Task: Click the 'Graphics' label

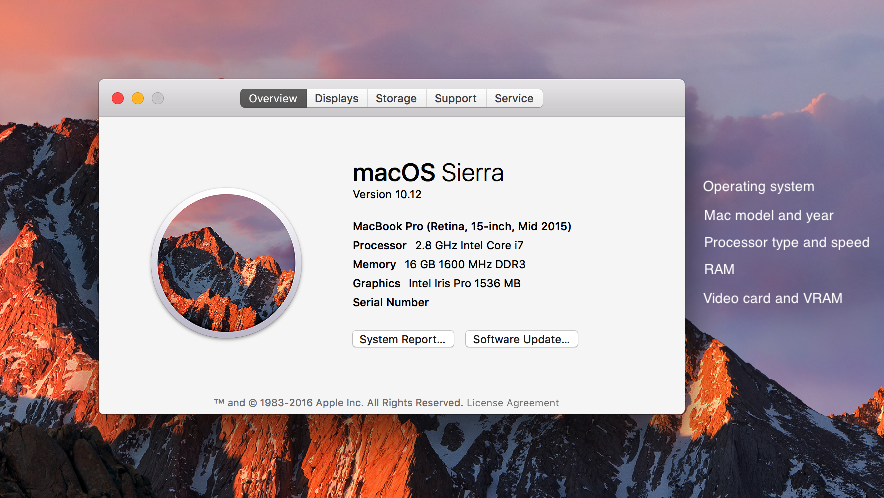Action: pyautogui.click(x=377, y=283)
